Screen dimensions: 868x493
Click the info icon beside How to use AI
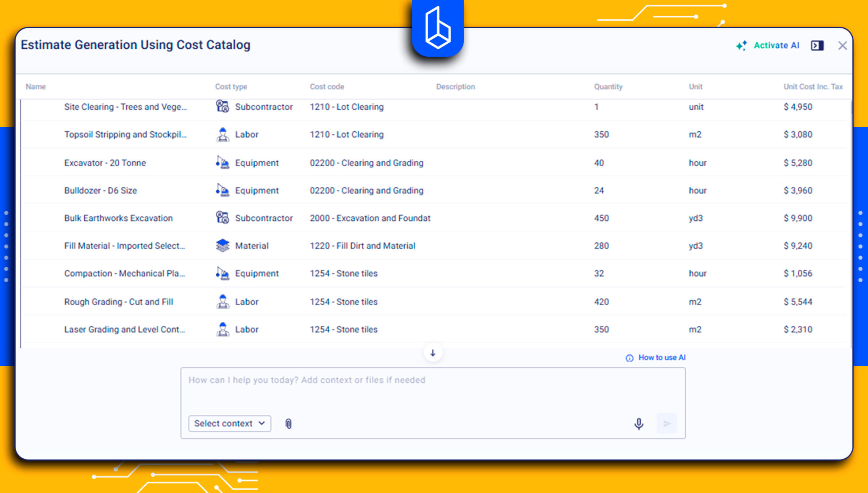tap(629, 357)
